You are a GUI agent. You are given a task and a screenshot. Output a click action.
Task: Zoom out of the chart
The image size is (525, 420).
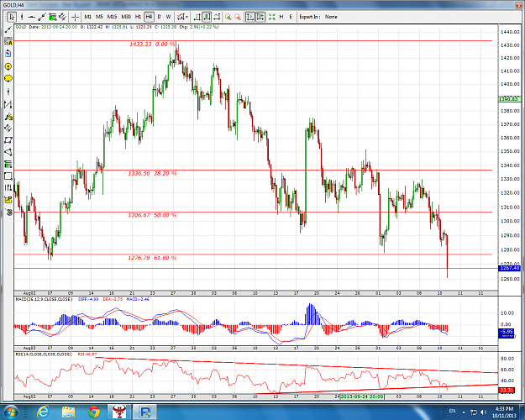[x=238, y=17]
